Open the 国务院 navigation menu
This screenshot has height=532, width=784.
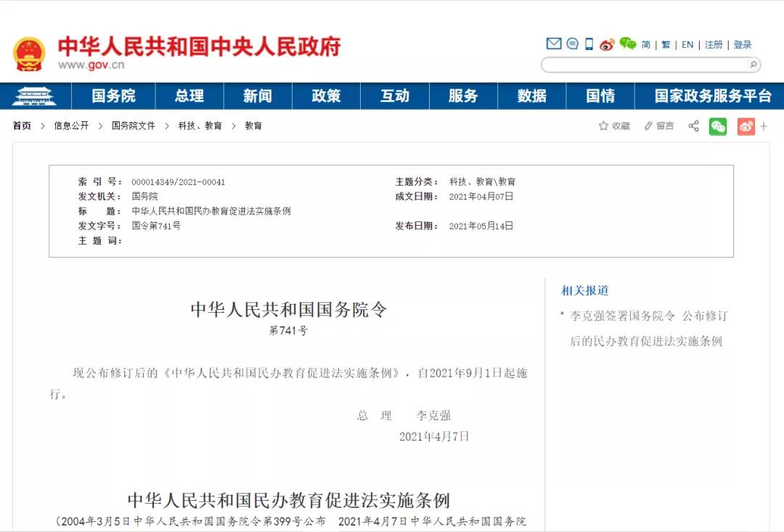[x=113, y=96]
